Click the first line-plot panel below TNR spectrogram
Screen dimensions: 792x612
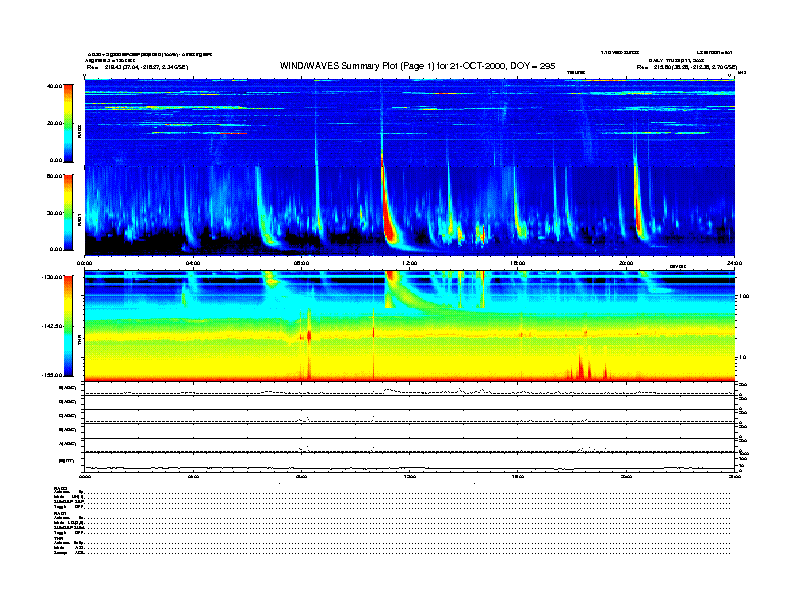(410, 389)
